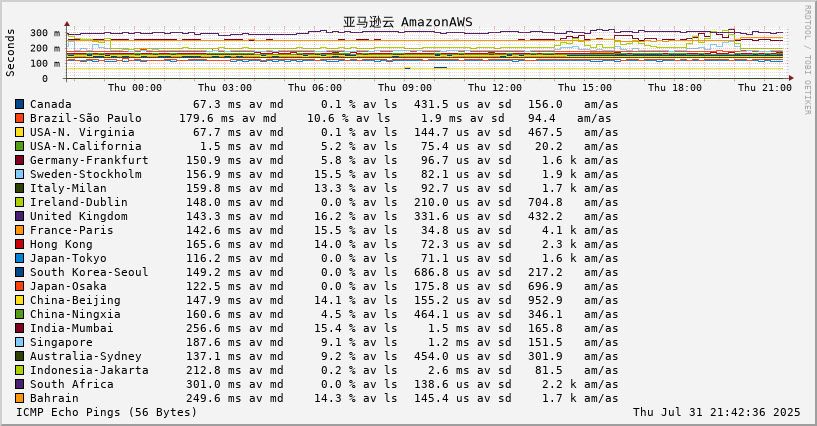Select the Indonesia-Jakarta lime swatch

click(19, 370)
